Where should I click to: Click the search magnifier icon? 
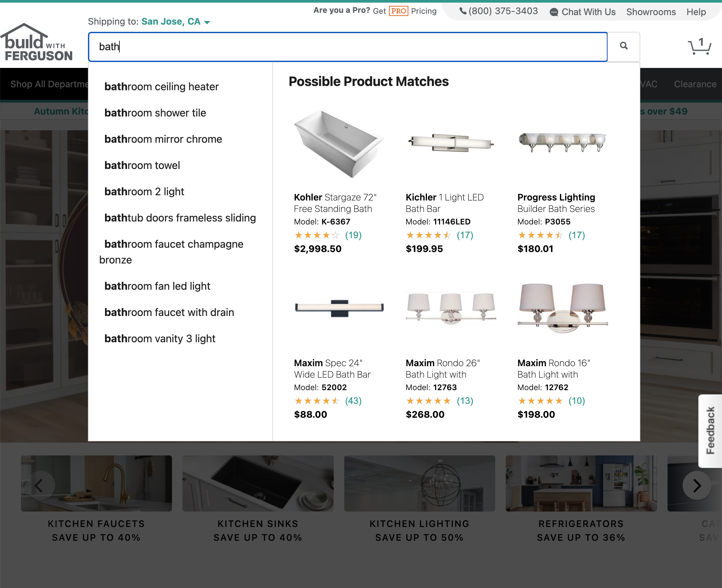click(x=624, y=46)
